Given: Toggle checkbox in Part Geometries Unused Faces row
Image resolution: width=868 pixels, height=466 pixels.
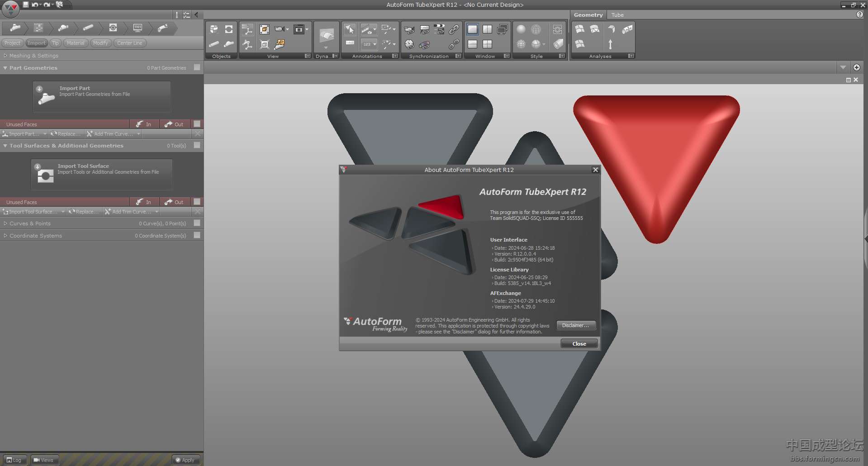Looking at the screenshot, I should point(197,124).
